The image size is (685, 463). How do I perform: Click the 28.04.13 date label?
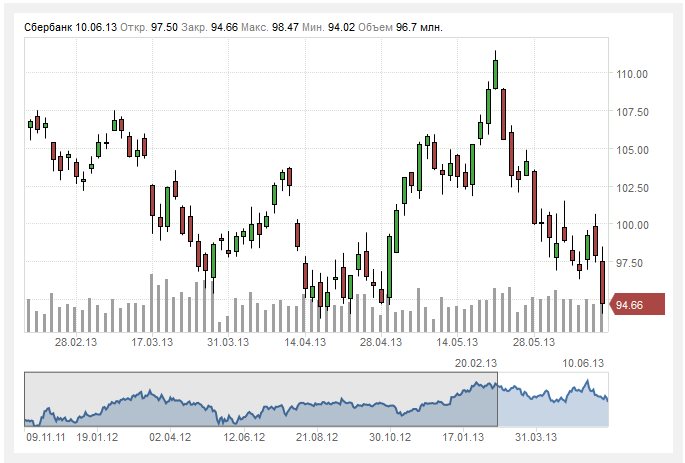click(381, 342)
